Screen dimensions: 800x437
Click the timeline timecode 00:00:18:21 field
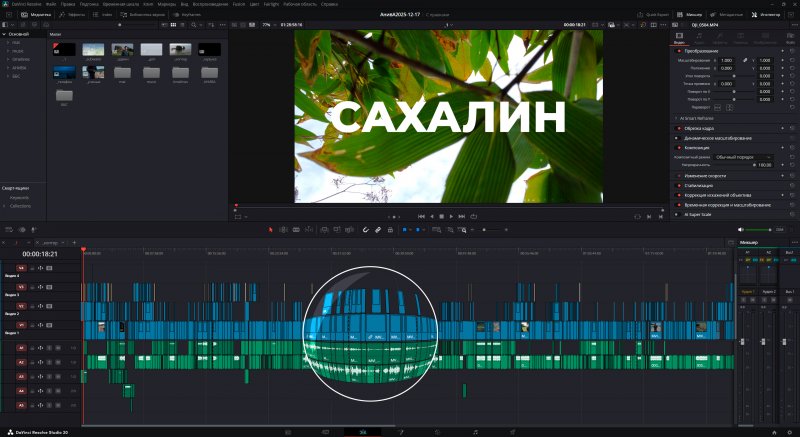point(40,254)
